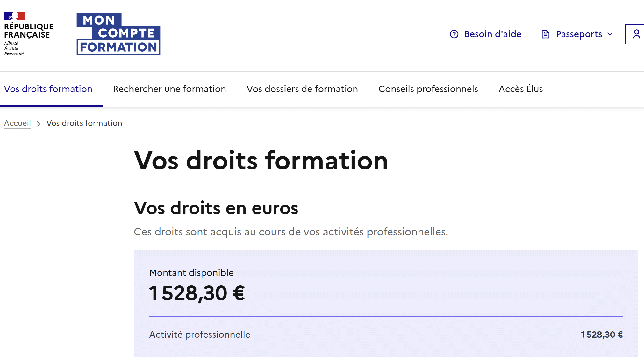Open the Accès Élus menu item
The width and height of the screenshot is (644, 360).
[520, 89]
